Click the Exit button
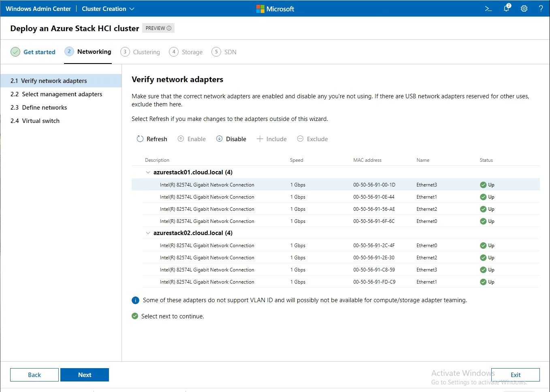 click(x=515, y=375)
